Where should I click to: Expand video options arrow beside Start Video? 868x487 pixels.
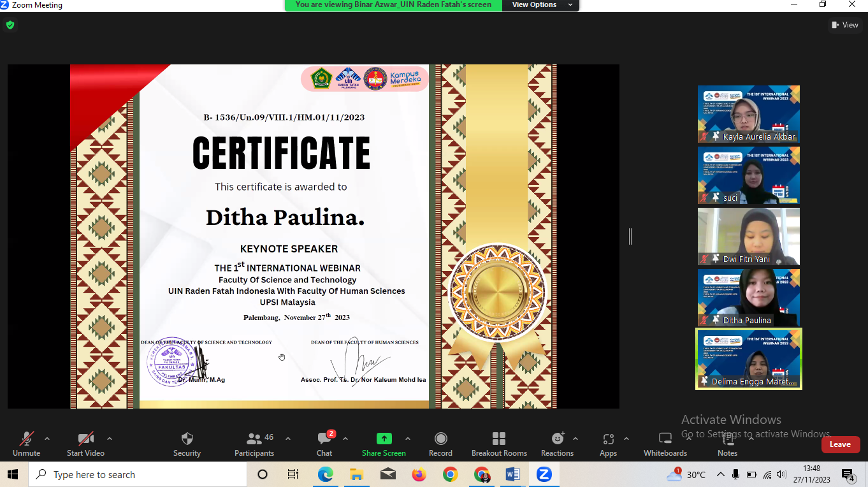(x=109, y=439)
